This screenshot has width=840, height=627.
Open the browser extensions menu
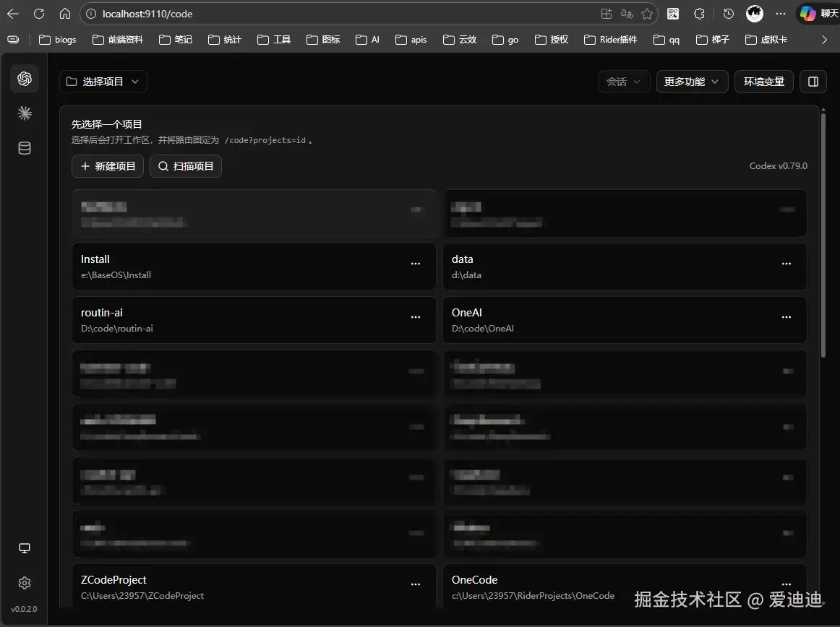click(699, 14)
